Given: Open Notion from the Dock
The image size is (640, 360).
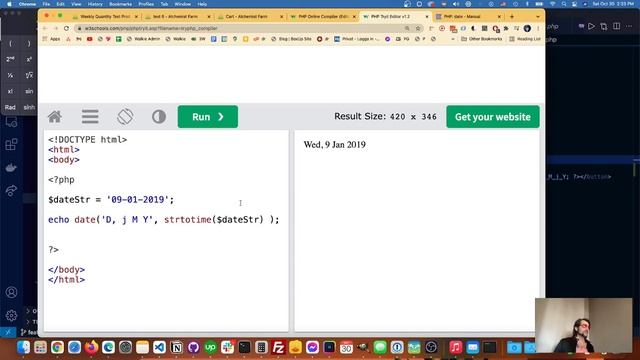Looking at the screenshot, I should click(176, 347).
